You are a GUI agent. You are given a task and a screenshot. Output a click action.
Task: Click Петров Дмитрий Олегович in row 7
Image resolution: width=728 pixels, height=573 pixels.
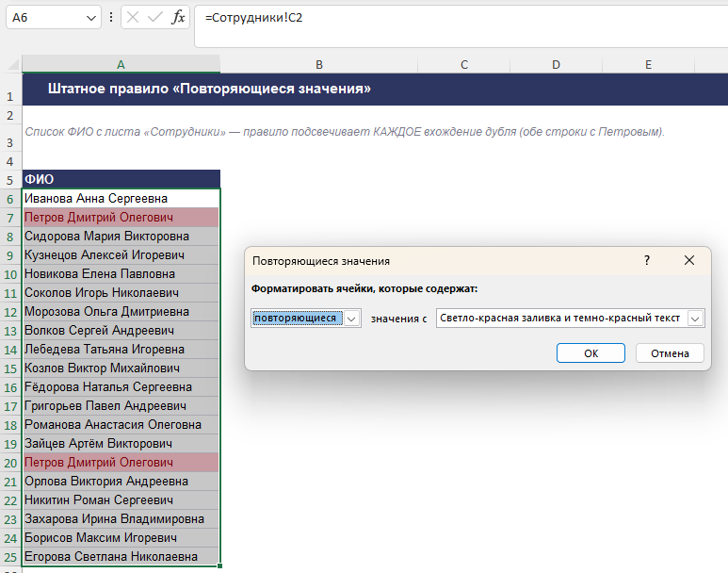tap(121, 218)
